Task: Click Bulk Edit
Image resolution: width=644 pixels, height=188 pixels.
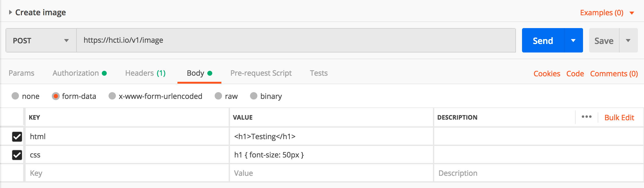Action: (x=619, y=117)
